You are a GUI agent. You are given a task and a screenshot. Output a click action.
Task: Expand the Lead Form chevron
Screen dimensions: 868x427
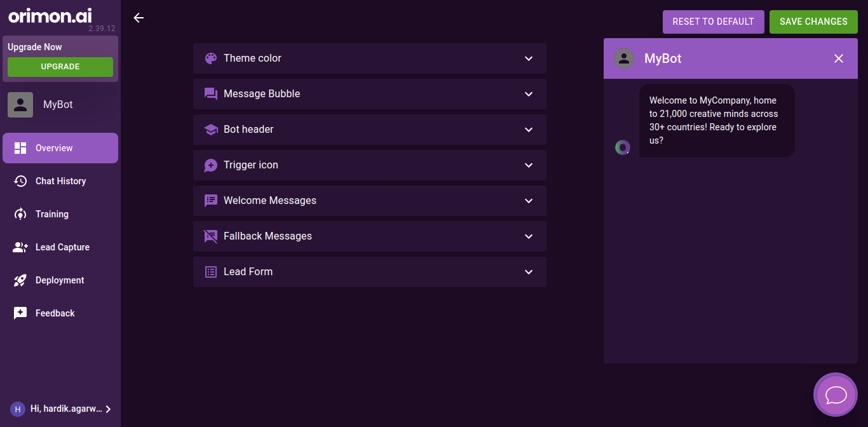click(x=529, y=272)
